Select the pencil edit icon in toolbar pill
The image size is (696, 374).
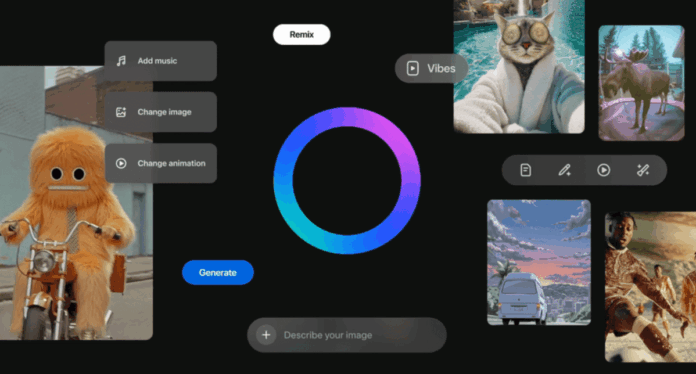(564, 170)
